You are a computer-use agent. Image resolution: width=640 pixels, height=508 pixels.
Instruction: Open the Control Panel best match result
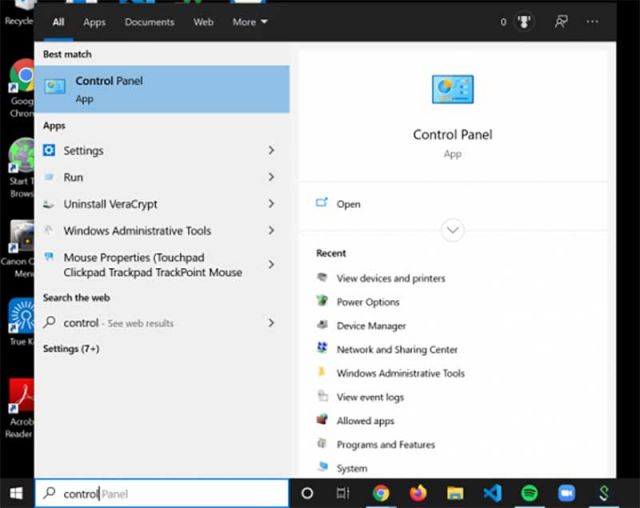pos(160,89)
